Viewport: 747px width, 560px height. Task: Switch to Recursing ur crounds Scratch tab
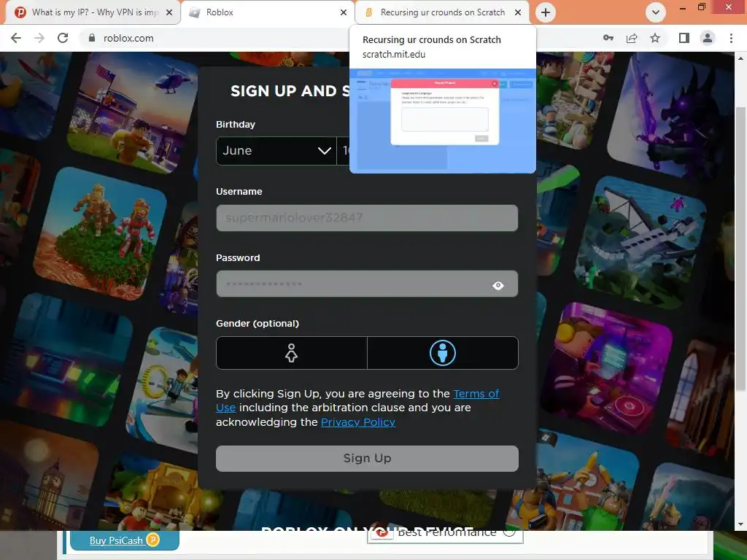[442, 12]
